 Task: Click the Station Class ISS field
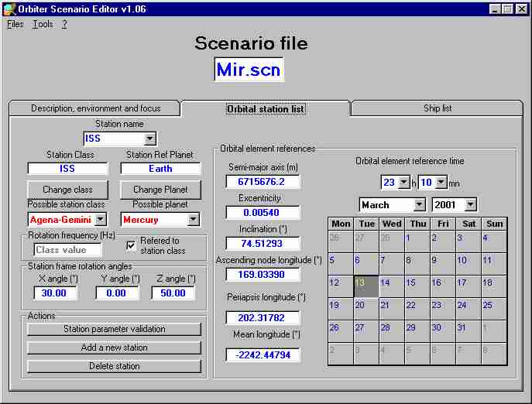pyautogui.click(x=67, y=169)
